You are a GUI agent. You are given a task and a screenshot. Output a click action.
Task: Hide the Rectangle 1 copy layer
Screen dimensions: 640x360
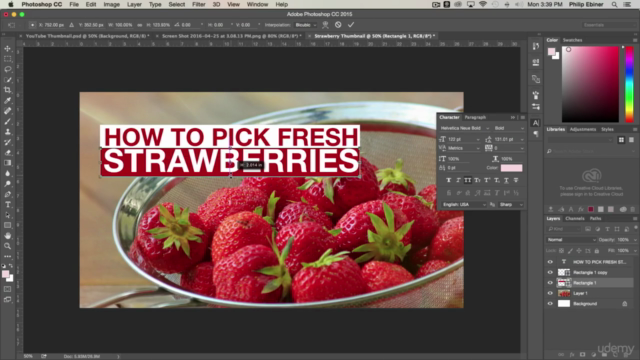pyautogui.click(x=550, y=272)
